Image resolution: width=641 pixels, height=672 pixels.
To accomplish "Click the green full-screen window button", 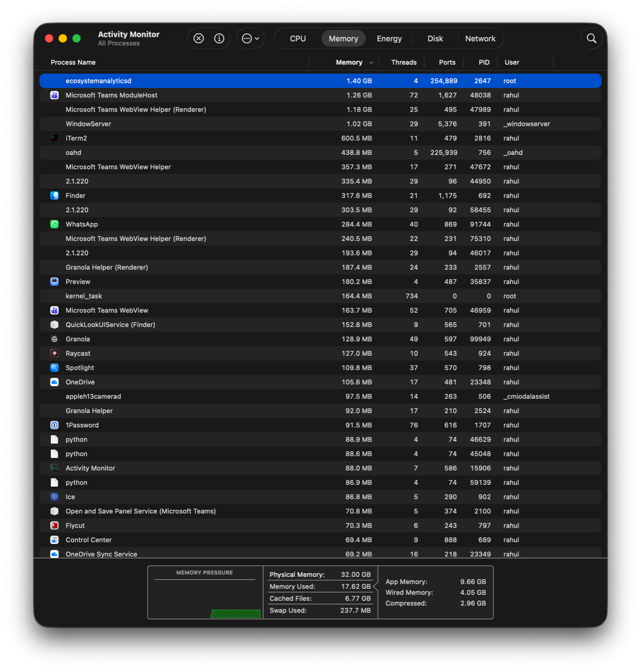I will pos(76,38).
